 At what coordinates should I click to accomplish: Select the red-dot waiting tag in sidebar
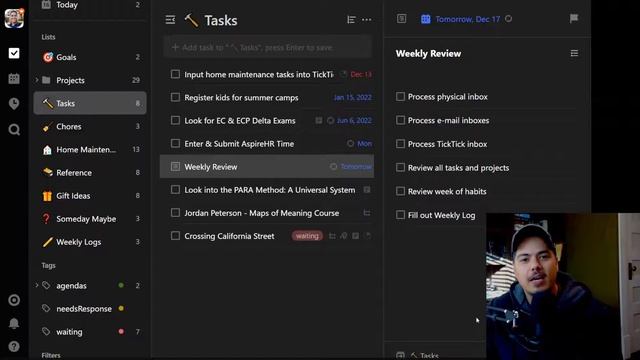[90, 332]
